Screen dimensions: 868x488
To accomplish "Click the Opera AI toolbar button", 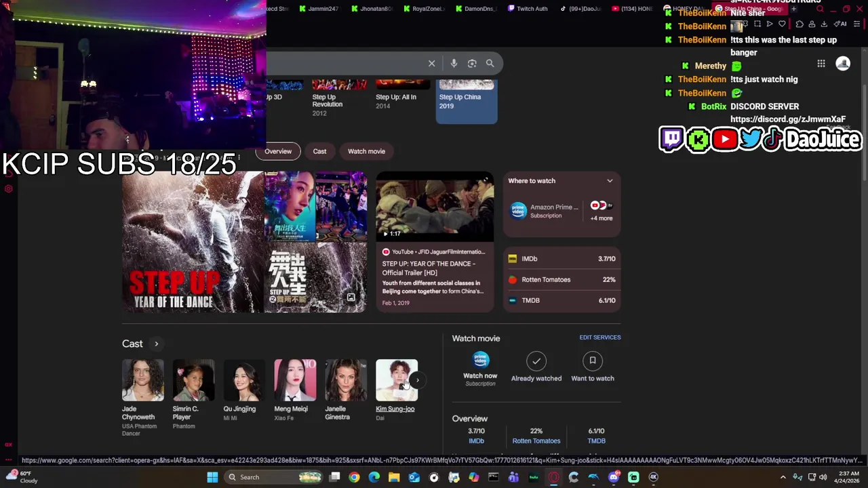I will (839, 24).
